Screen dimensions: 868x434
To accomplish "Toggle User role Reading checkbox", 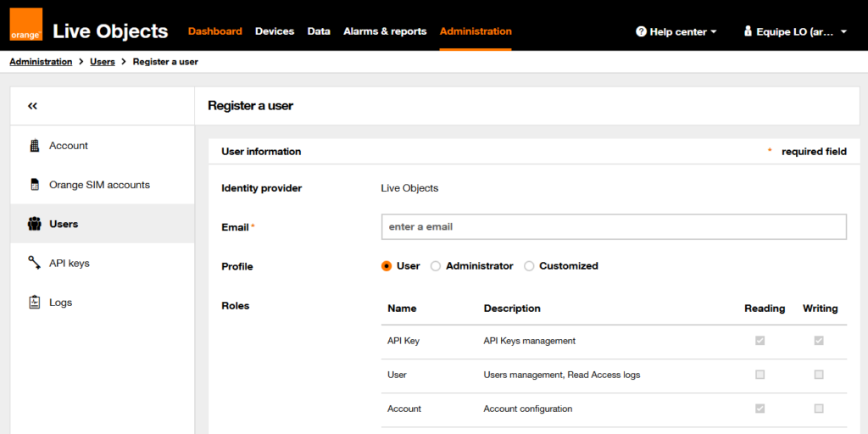I will click(759, 375).
